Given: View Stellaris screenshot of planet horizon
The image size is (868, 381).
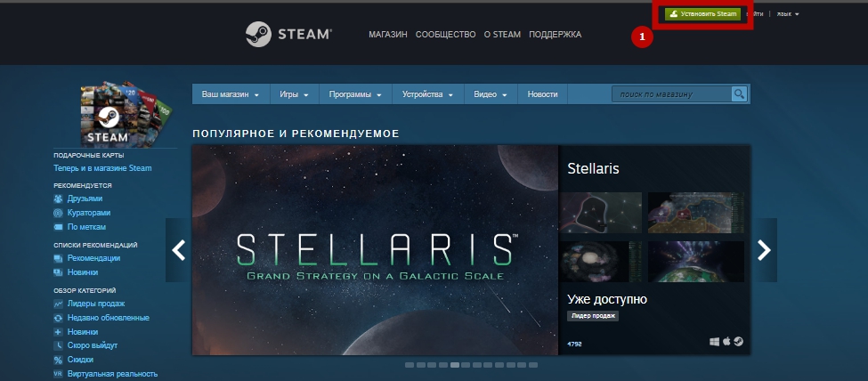Looking at the screenshot, I should pos(696,262).
